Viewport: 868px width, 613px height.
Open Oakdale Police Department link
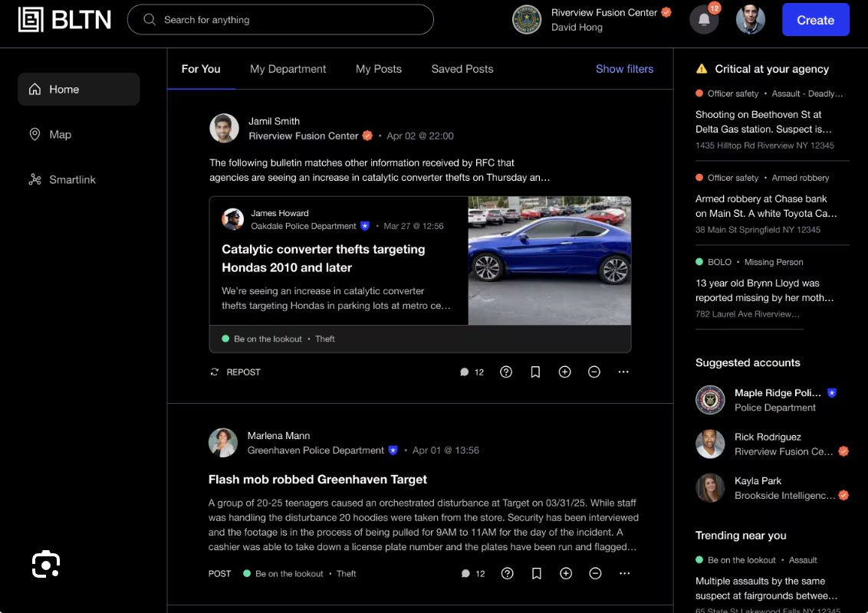pyautogui.click(x=304, y=226)
